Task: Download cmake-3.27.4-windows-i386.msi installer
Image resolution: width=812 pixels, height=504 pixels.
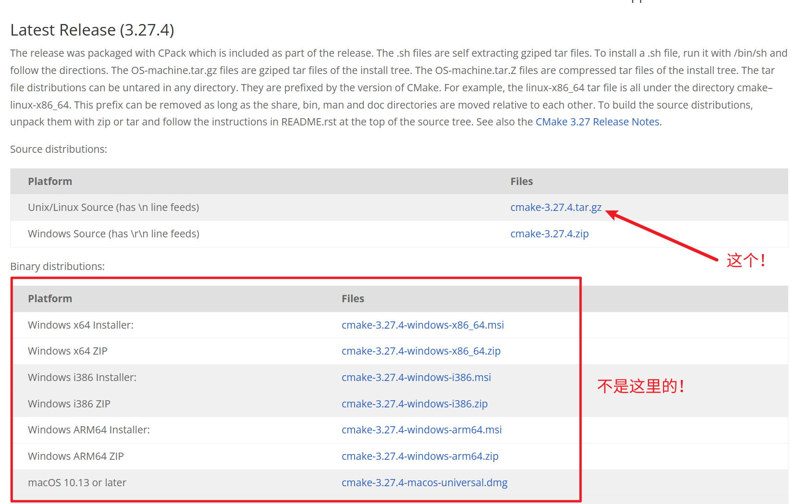Action: (x=416, y=378)
